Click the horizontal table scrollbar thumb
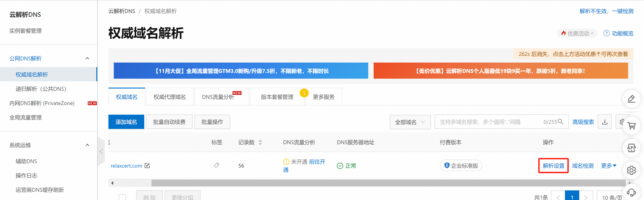Image resolution: width=644 pixels, height=200 pixels. pos(388,183)
